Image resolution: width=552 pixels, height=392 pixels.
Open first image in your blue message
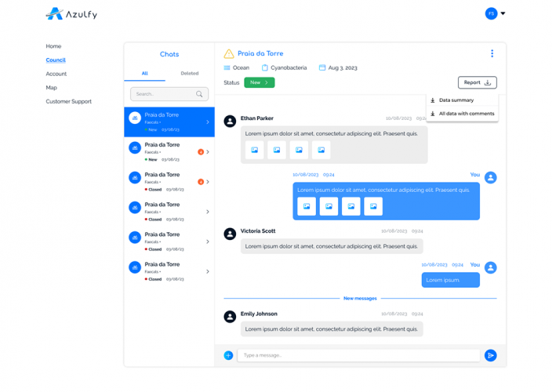tap(307, 206)
